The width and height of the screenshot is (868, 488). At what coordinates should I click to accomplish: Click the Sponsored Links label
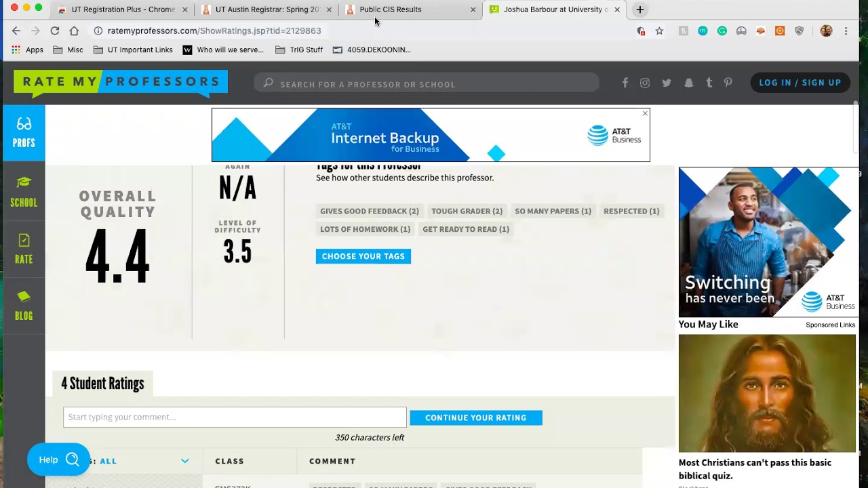pyautogui.click(x=830, y=325)
